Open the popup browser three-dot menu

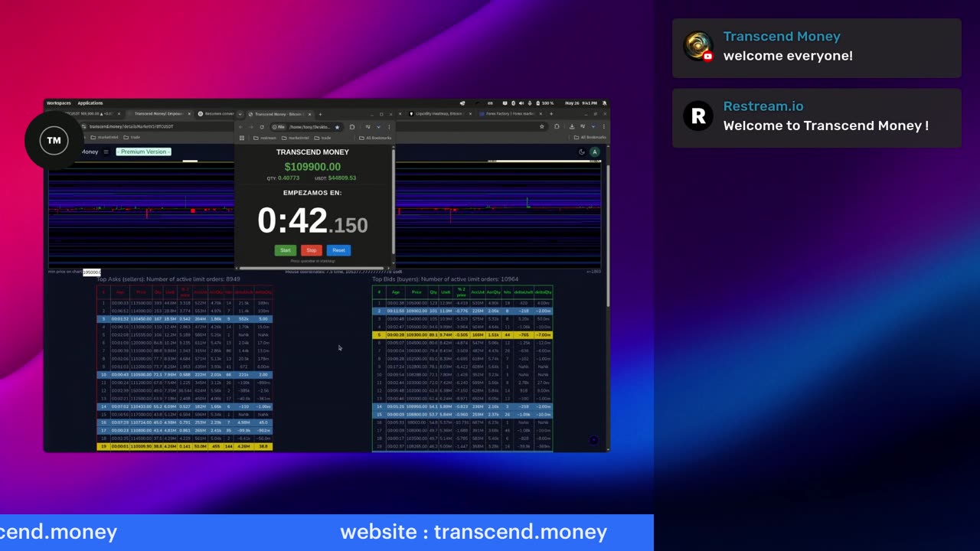click(x=389, y=127)
